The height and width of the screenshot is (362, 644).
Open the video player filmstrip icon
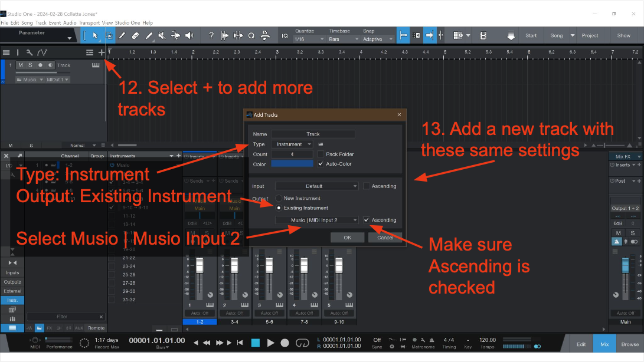pyautogui.click(x=483, y=36)
